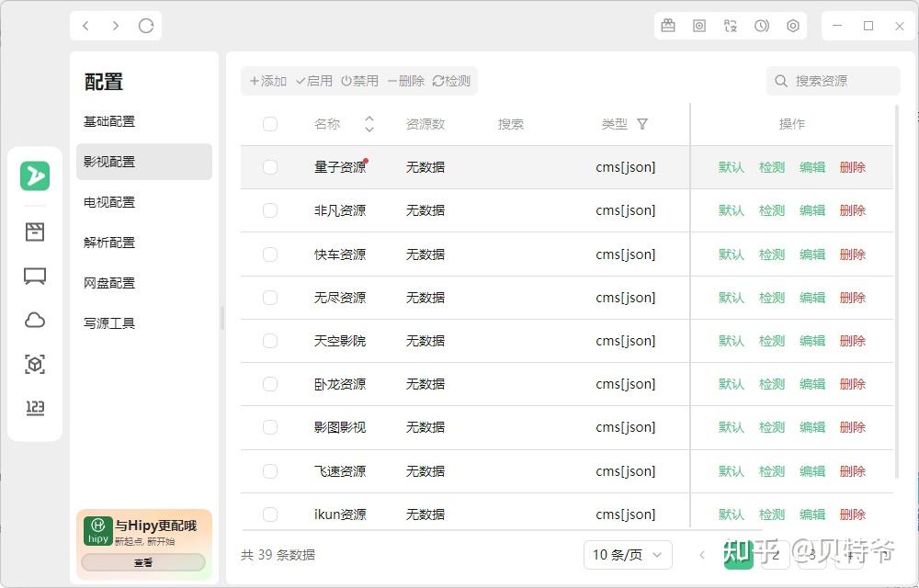Open the gift/promotions icon in the titlebar

(668, 25)
